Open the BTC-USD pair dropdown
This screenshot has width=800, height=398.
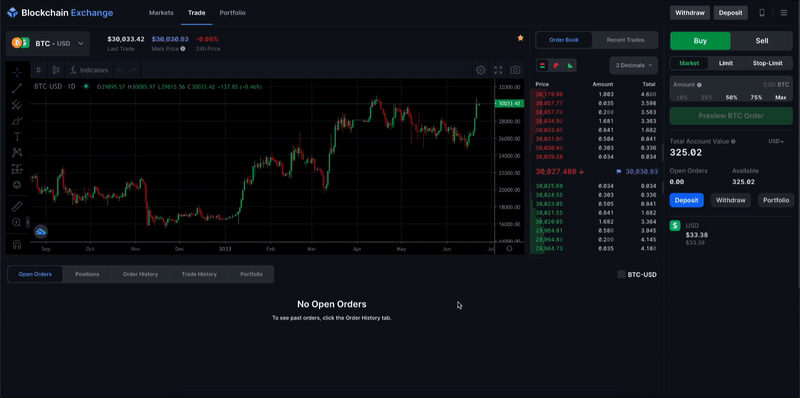point(47,43)
